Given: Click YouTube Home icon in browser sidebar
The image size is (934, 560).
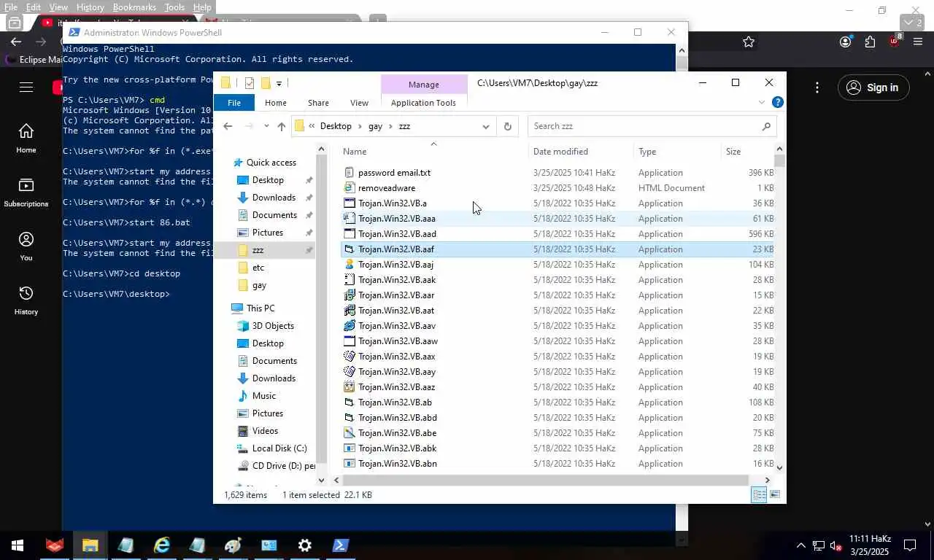Looking at the screenshot, I should point(26,131).
